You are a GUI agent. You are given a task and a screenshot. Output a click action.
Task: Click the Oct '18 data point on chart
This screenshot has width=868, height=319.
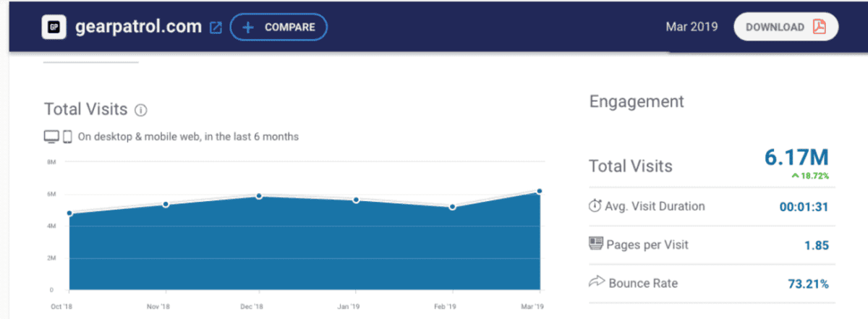69,213
